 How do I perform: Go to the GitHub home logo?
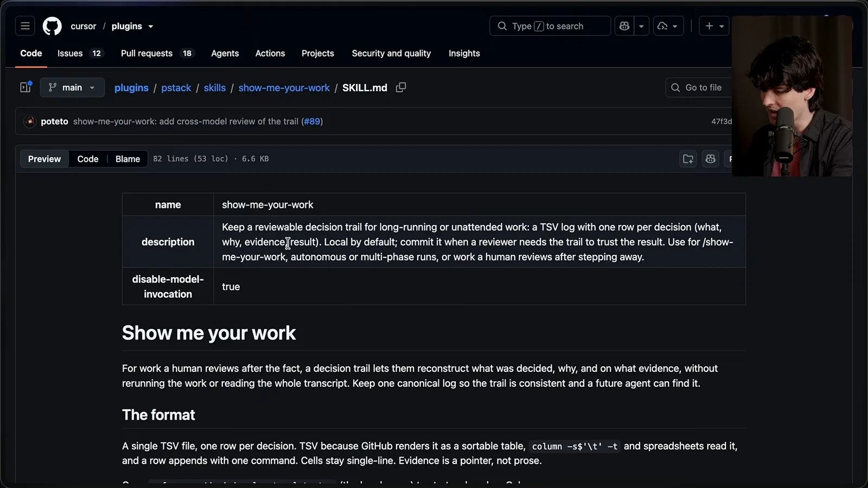tap(52, 26)
